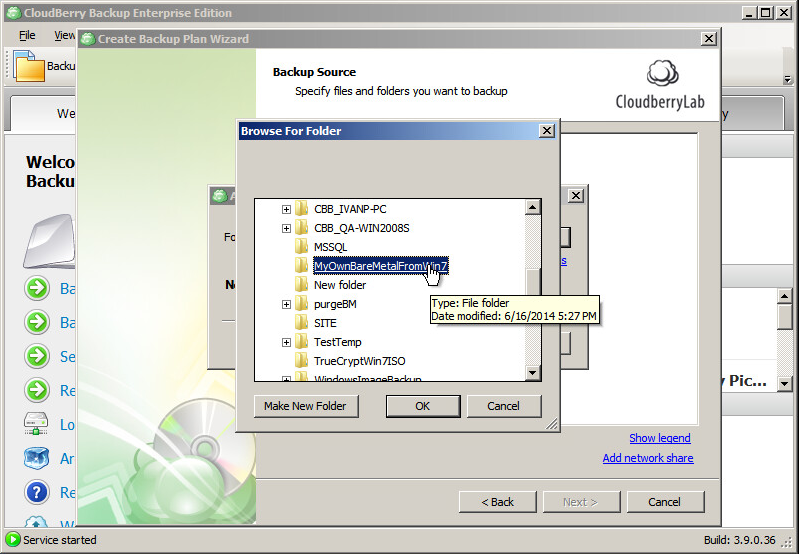Confirm folder selection with OK
The image size is (799, 554).
click(422, 406)
